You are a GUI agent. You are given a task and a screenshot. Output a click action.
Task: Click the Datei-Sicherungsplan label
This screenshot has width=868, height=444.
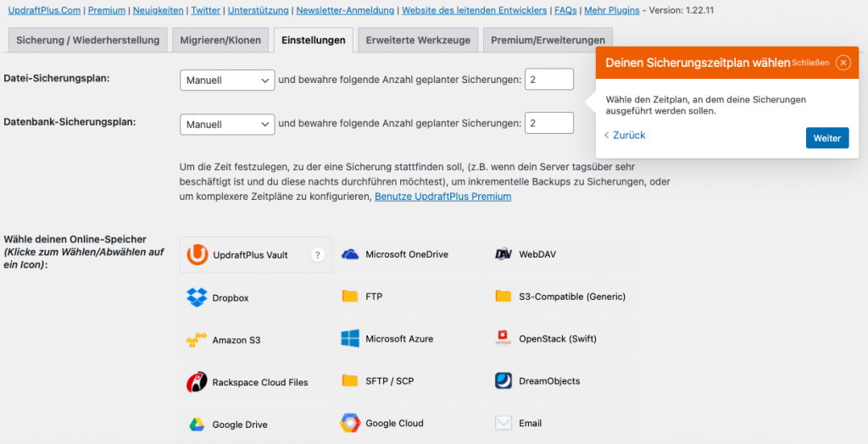[x=57, y=78]
